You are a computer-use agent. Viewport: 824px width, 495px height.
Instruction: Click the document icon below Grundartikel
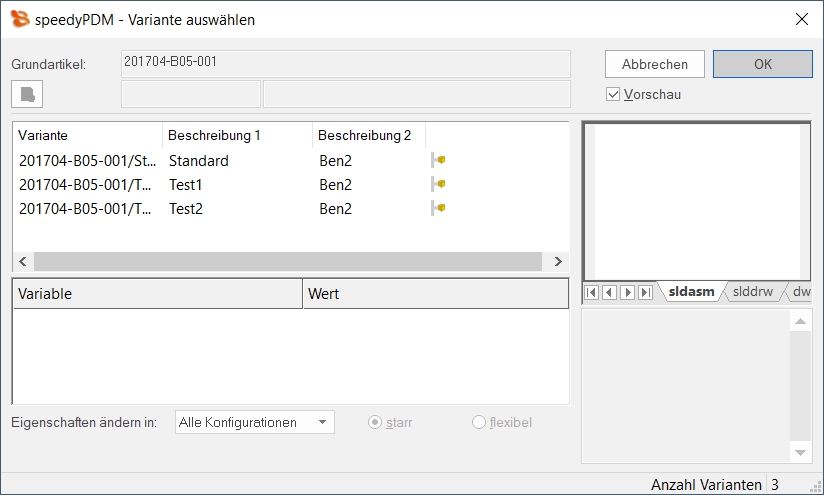pyautogui.click(x=27, y=94)
